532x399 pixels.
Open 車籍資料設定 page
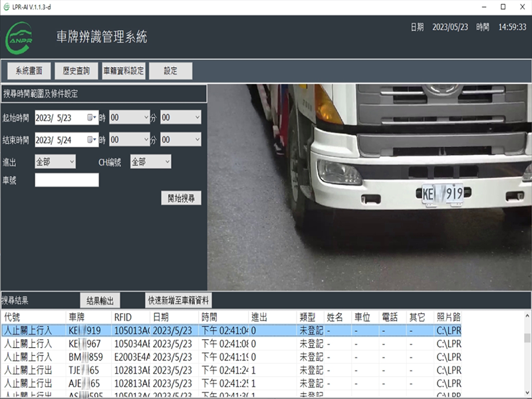click(124, 71)
